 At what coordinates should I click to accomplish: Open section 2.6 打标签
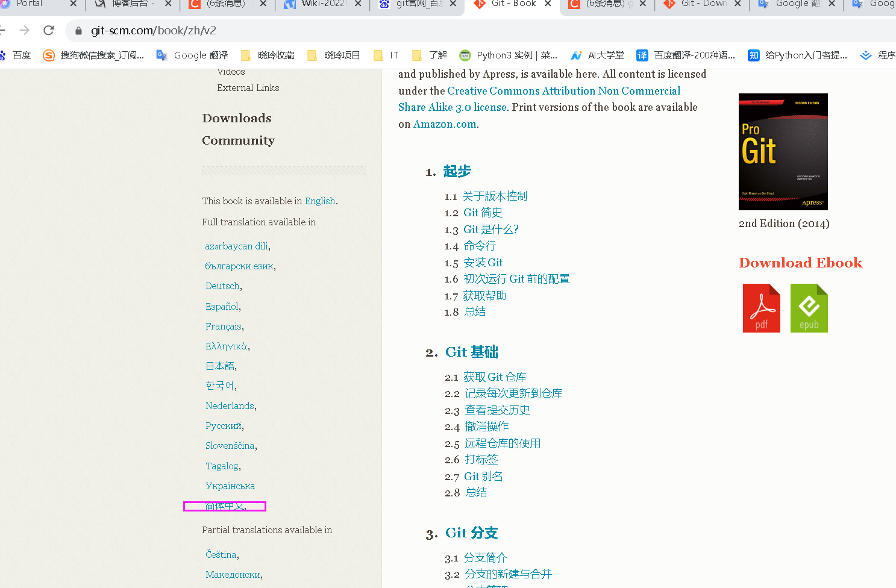coord(481,460)
